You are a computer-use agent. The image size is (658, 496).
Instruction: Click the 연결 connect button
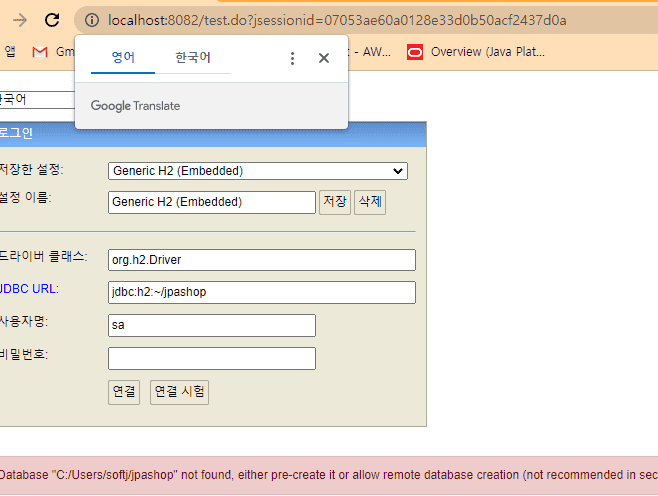(x=124, y=392)
